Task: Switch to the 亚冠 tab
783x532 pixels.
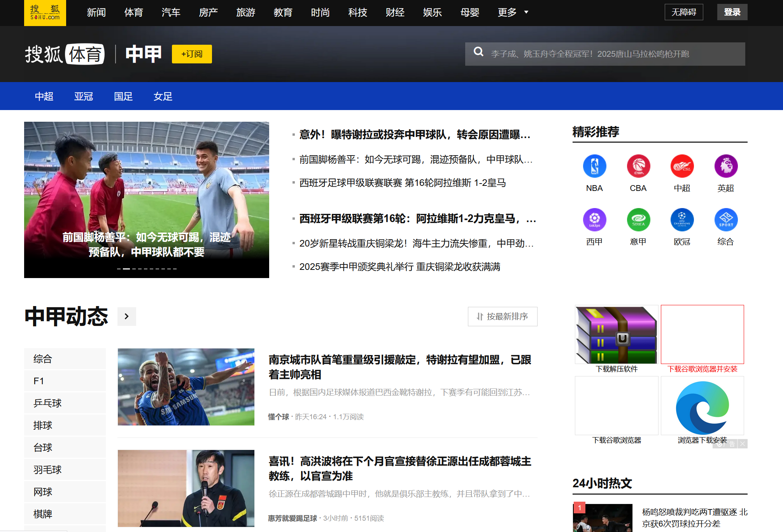Action: pos(84,96)
